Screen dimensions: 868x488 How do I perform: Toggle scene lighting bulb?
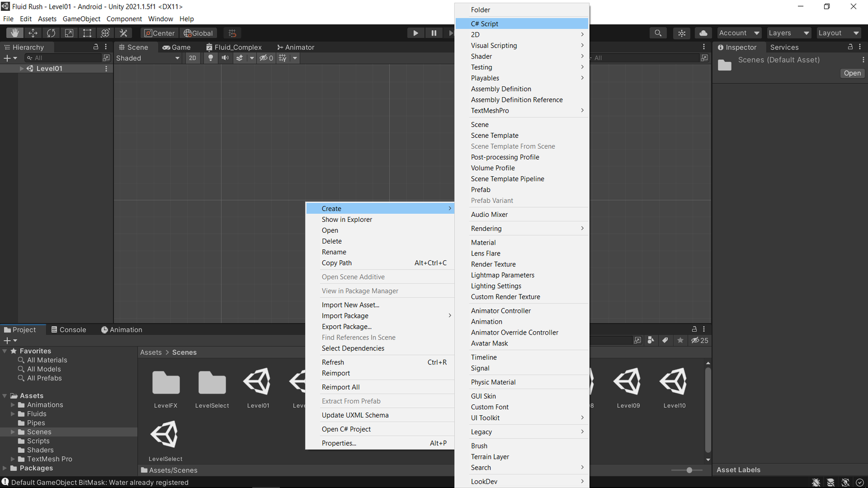point(210,58)
